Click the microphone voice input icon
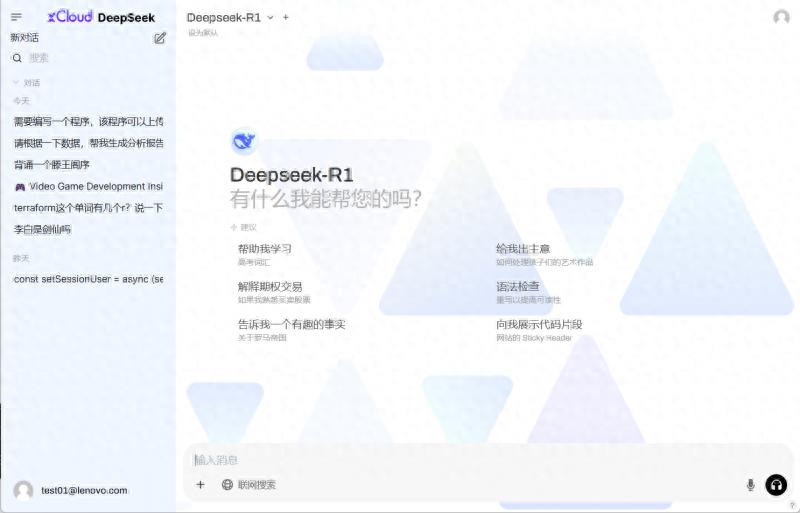Screen dimensions: 800x513 750,485
